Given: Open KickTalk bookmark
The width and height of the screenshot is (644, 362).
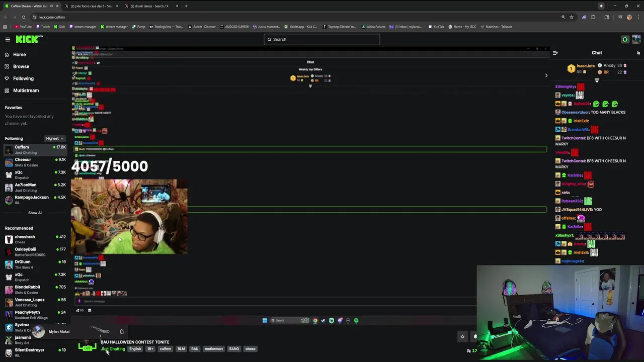Looking at the screenshot, I should pos(436,27).
